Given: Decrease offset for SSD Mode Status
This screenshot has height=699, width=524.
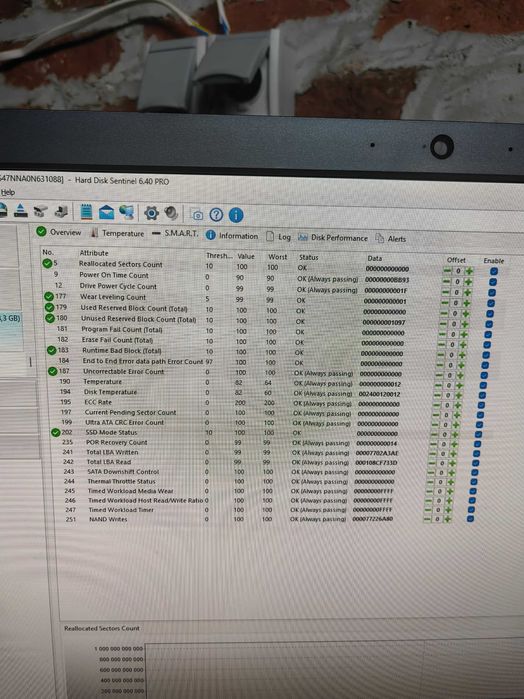Looking at the screenshot, I should tap(434, 434).
